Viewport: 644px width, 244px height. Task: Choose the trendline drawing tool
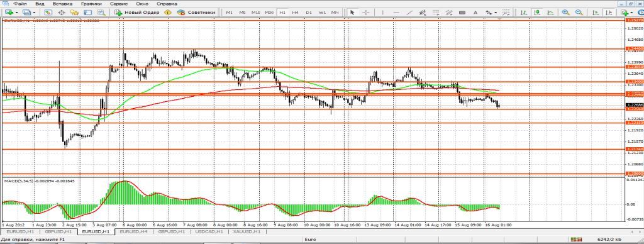point(409,13)
